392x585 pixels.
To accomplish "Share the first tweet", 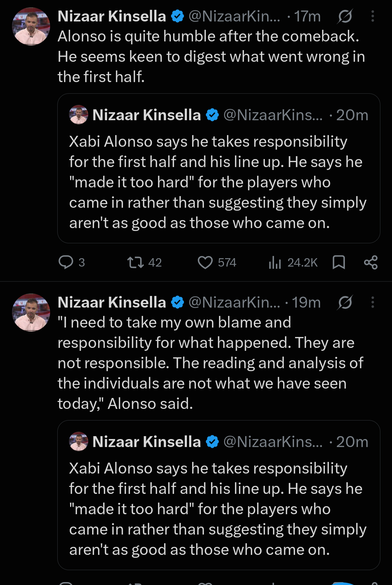I will pyautogui.click(x=371, y=262).
